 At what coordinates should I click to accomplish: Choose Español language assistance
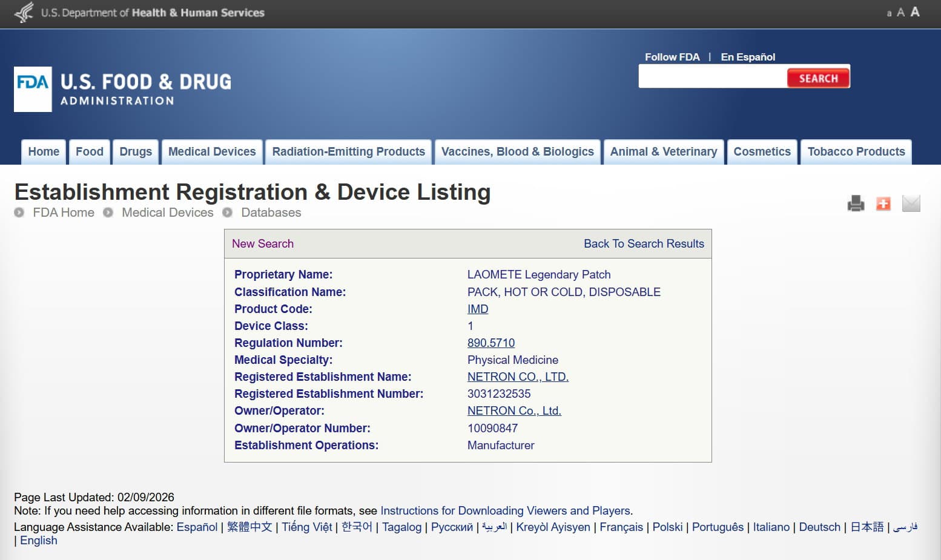[197, 527]
